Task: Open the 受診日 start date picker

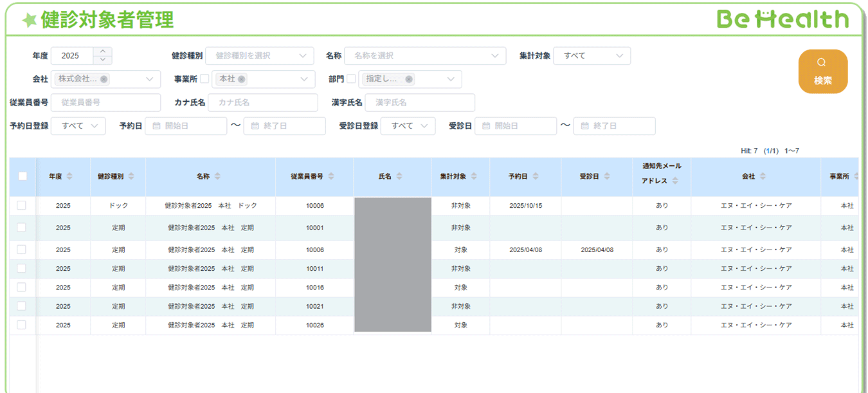Action: [516, 126]
